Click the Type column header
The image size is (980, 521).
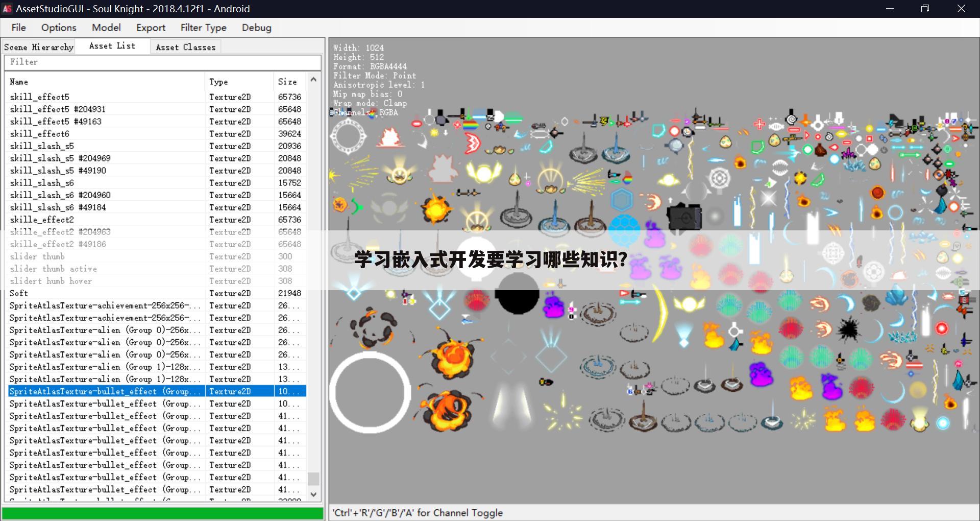(x=218, y=82)
